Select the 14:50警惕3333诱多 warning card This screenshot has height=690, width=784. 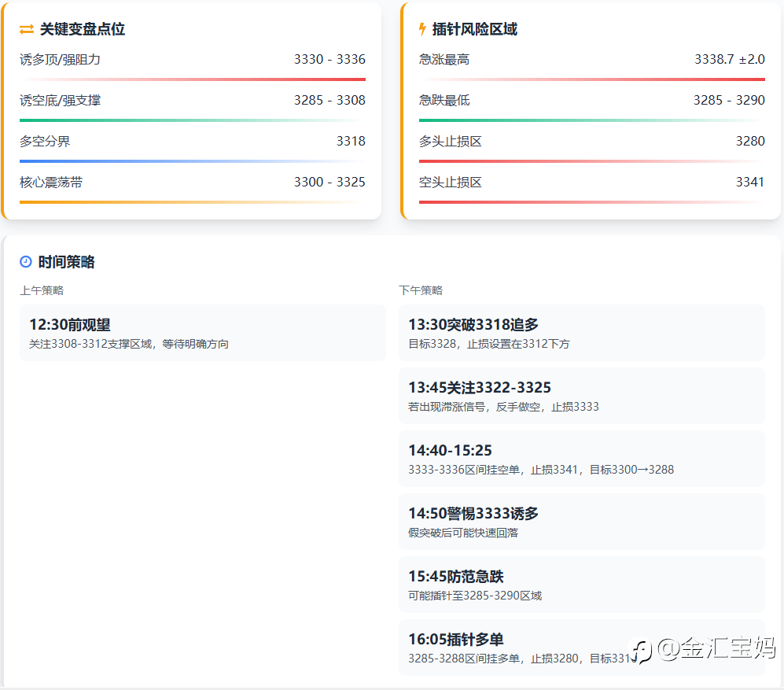pos(581,522)
